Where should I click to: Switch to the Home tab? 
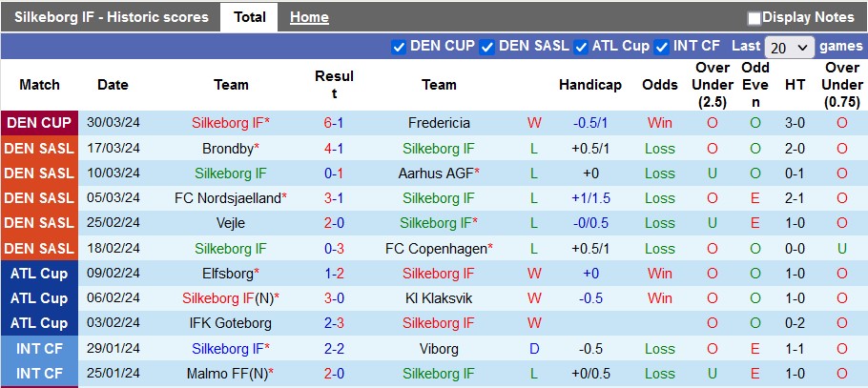tap(309, 17)
